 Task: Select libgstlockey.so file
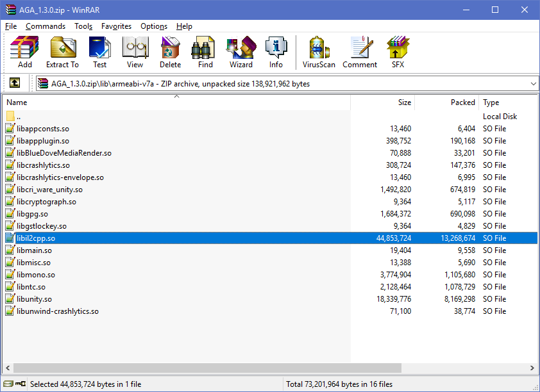point(42,226)
